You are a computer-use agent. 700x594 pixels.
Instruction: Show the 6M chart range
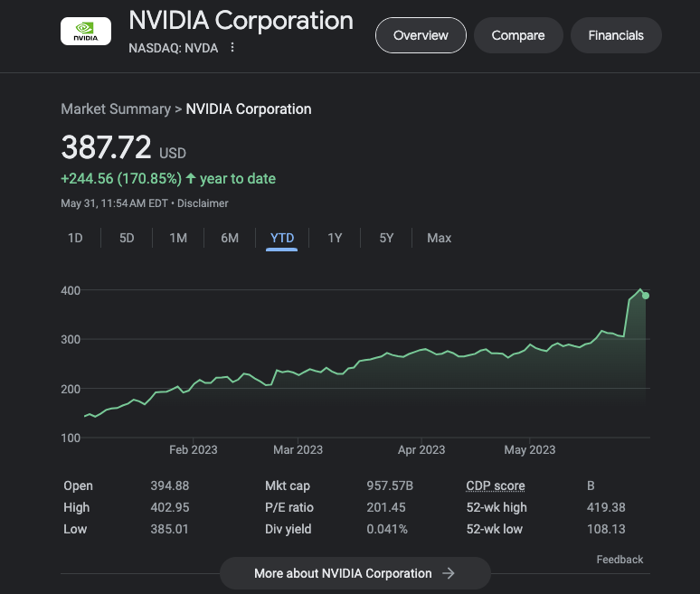click(230, 238)
